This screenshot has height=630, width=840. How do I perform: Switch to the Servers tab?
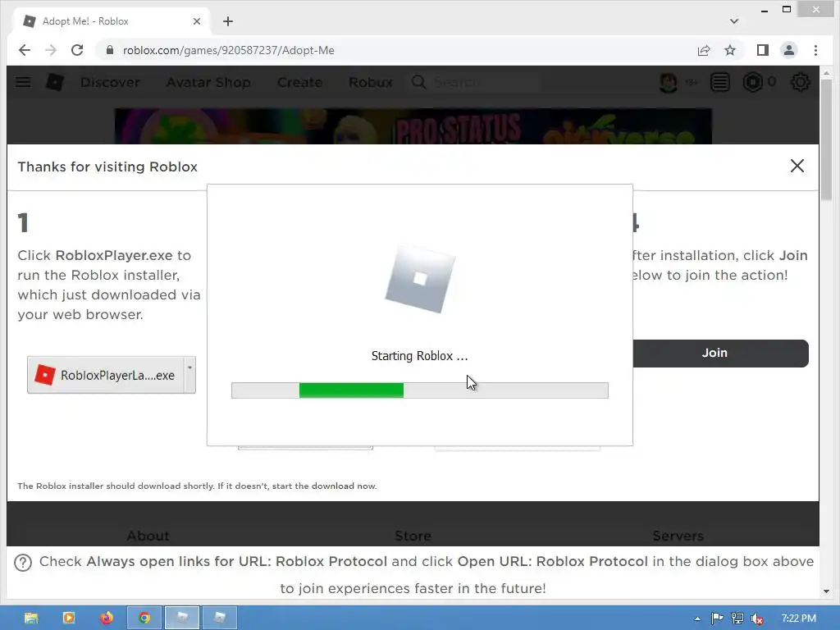[678, 536]
